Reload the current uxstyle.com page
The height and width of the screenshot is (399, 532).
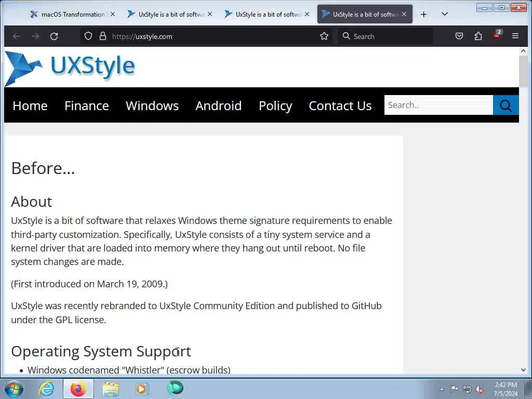tap(54, 36)
